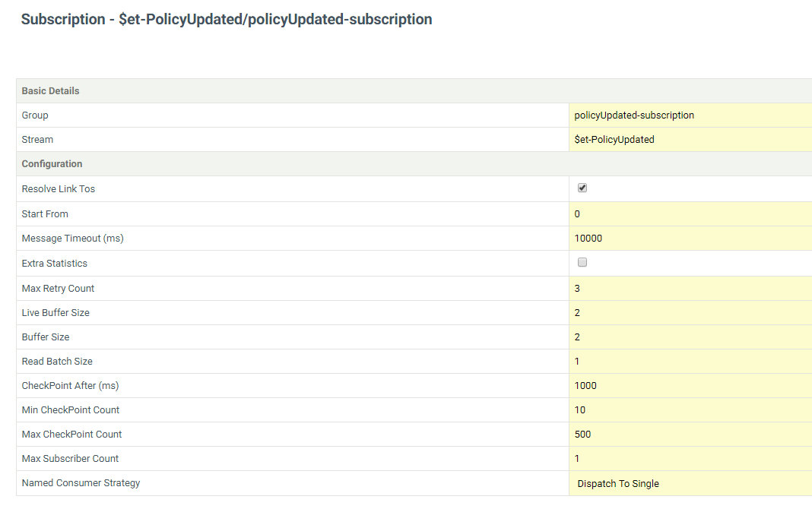Click the Start From value of 0
This screenshot has width=812, height=509.
pyautogui.click(x=576, y=213)
